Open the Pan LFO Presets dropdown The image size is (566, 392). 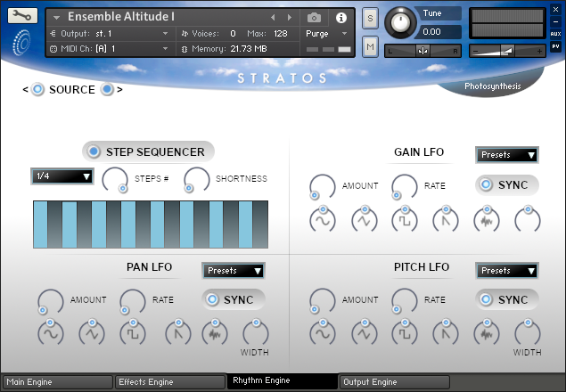point(234,271)
